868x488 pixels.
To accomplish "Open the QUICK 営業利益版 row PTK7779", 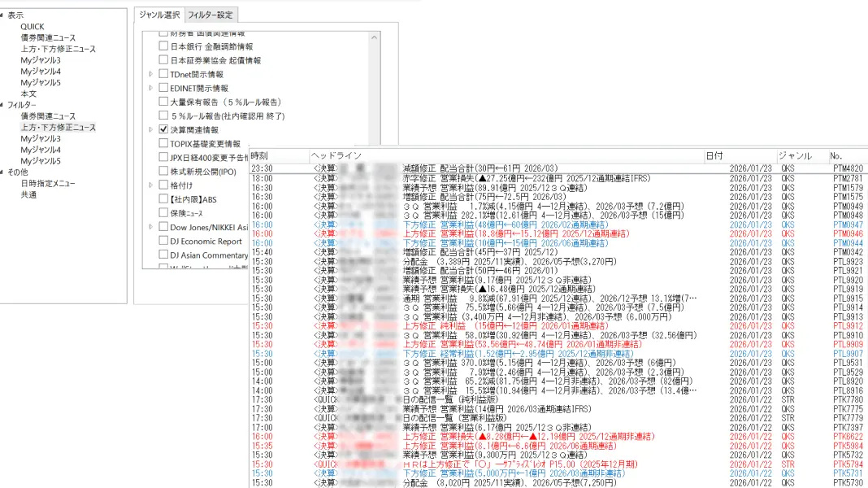I will 558,418.
